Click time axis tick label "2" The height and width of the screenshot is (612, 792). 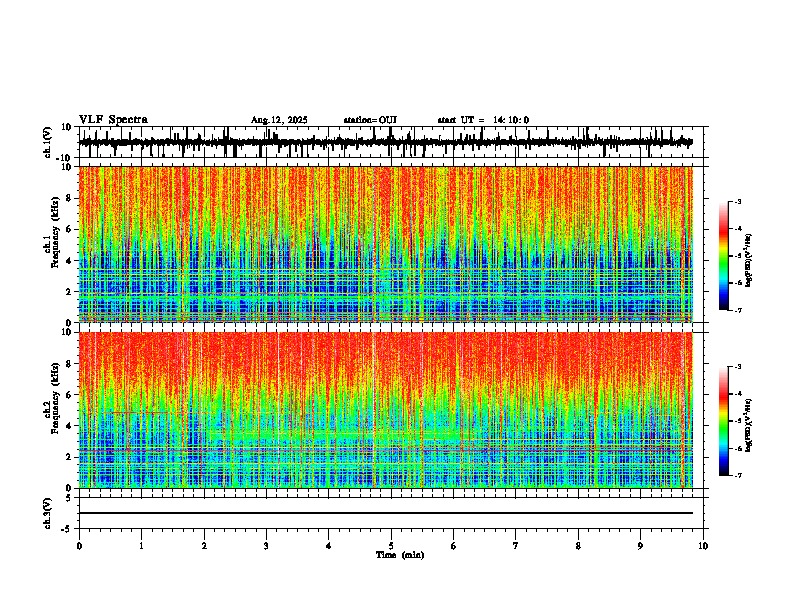[x=204, y=546]
